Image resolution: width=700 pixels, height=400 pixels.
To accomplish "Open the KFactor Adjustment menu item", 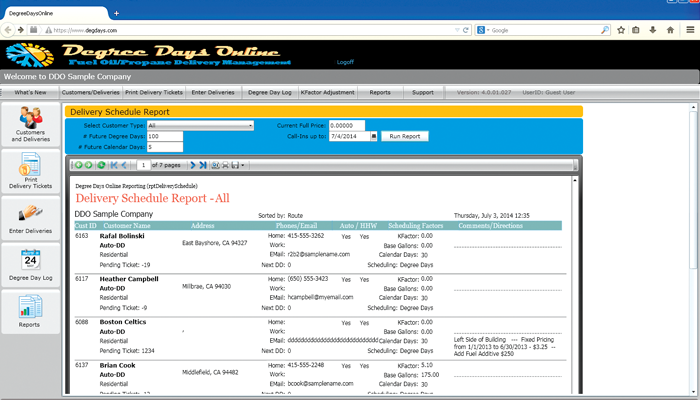I will coord(327,92).
